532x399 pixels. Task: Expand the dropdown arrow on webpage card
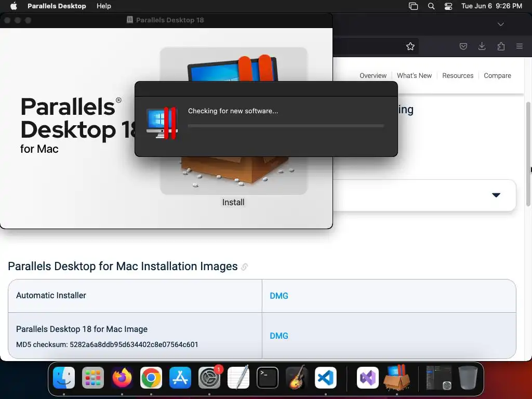[x=496, y=195]
